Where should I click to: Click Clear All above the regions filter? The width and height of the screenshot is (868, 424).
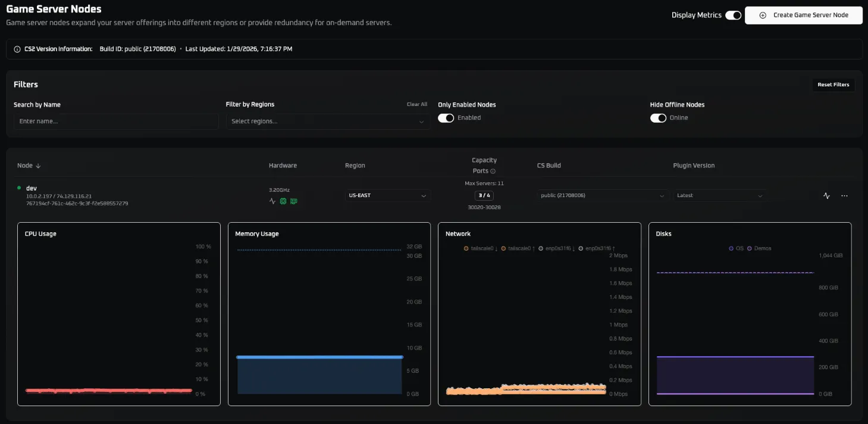pos(416,104)
